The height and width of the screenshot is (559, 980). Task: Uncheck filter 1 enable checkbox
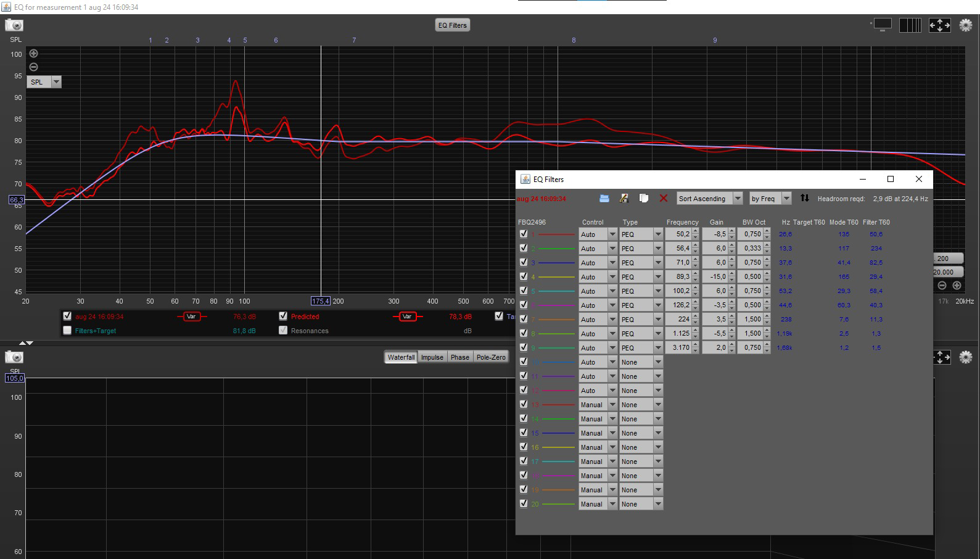click(524, 234)
